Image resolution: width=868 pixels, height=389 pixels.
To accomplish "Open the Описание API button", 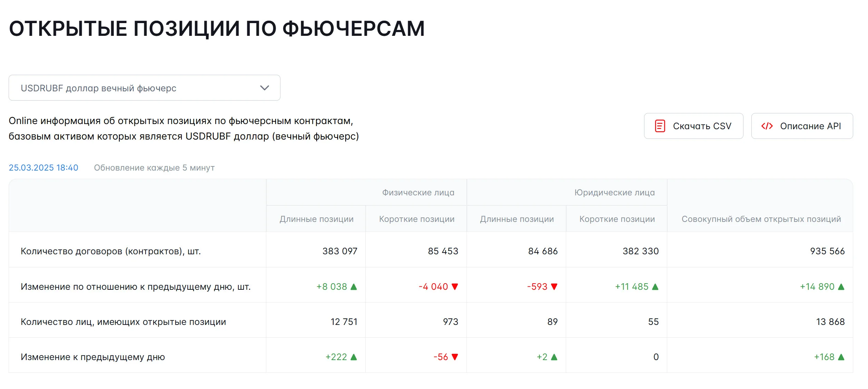I will [802, 126].
